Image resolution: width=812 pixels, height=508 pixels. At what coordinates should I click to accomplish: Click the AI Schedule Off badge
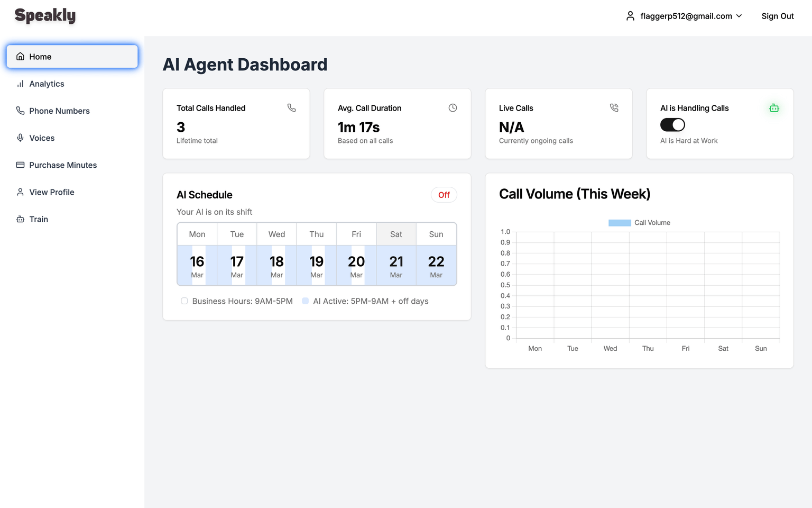[444, 195]
